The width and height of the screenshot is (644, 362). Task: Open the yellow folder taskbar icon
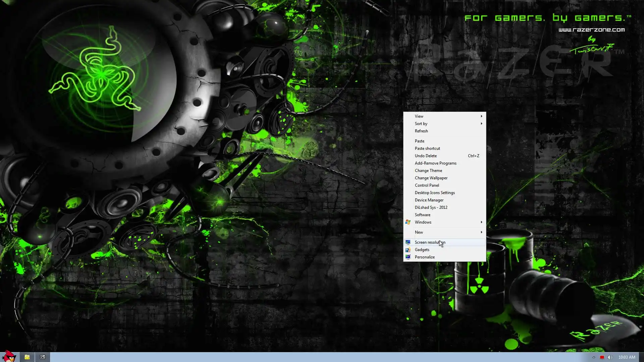tap(27, 357)
